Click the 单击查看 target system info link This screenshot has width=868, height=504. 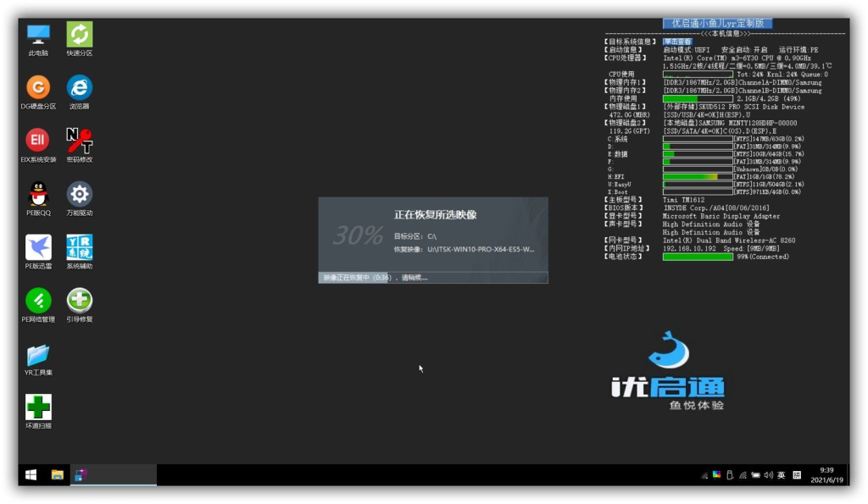(677, 42)
